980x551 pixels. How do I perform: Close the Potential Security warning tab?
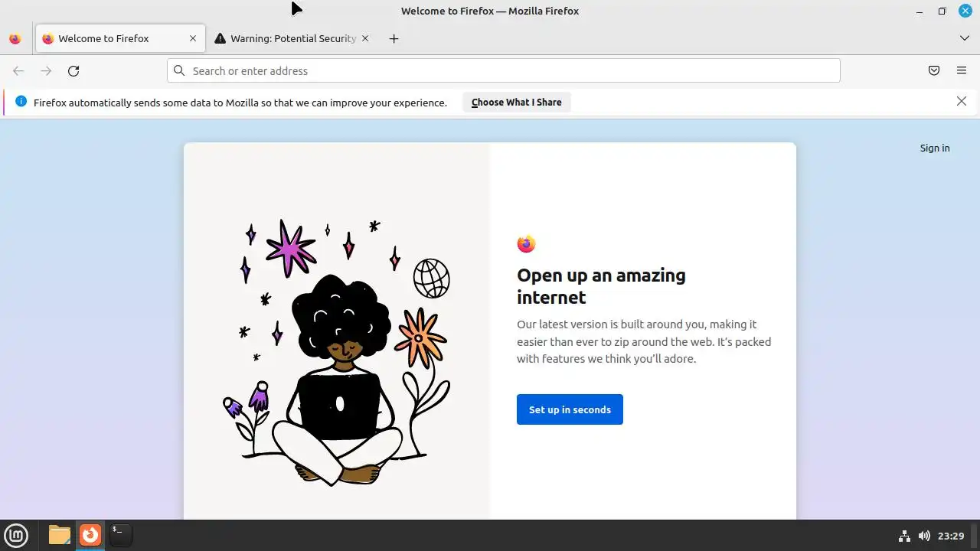(x=365, y=38)
